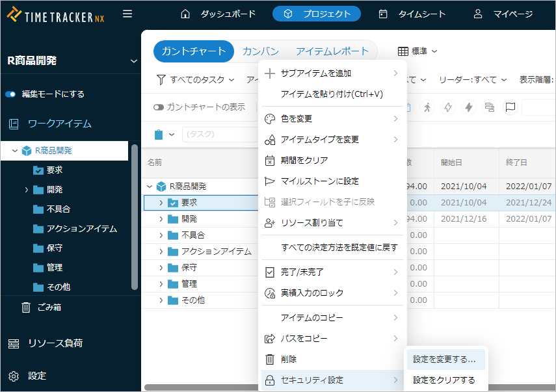This screenshot has width=556, height=392.
Task: Go to the タイムシート page
Action: (x=412, y=14)
